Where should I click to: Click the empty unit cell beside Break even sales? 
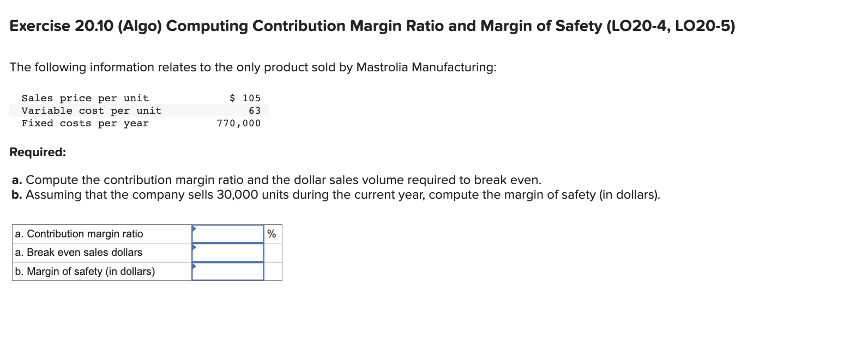tap(273, 253)
